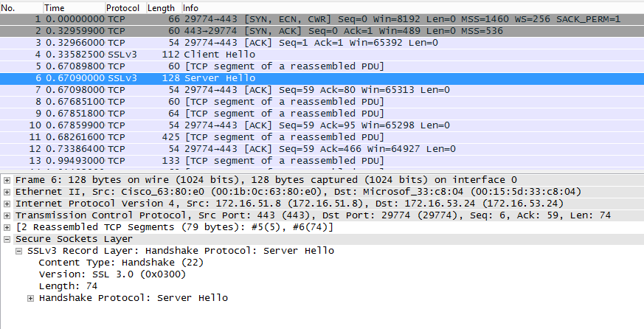
Task: Collapse the Secure Sockets Layer section
Action: (7, 239)
